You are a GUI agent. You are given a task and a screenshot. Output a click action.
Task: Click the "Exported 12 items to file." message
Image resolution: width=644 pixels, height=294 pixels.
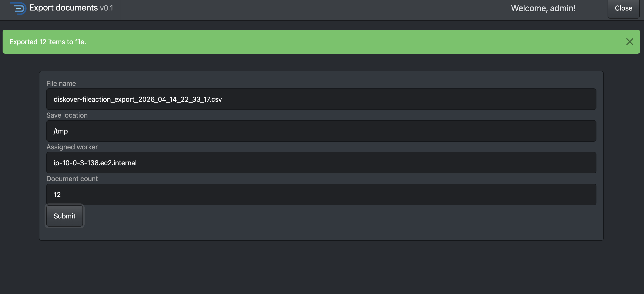pos(48,42)
